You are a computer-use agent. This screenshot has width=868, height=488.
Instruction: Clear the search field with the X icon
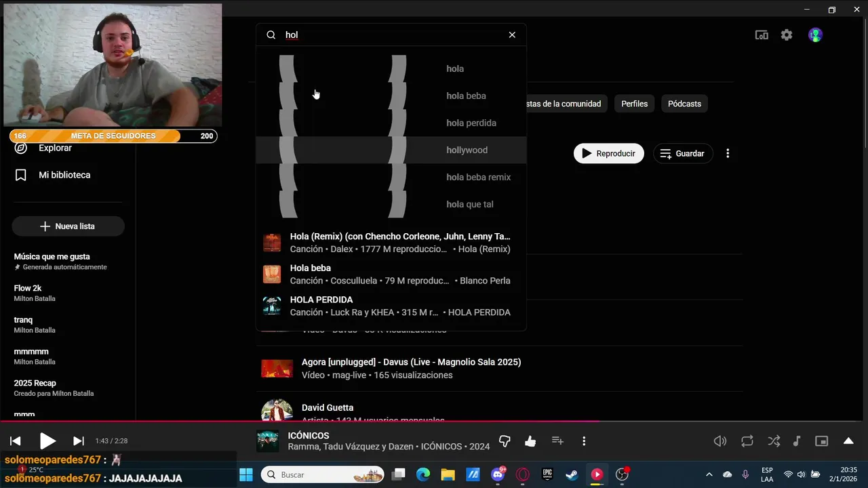512,35
